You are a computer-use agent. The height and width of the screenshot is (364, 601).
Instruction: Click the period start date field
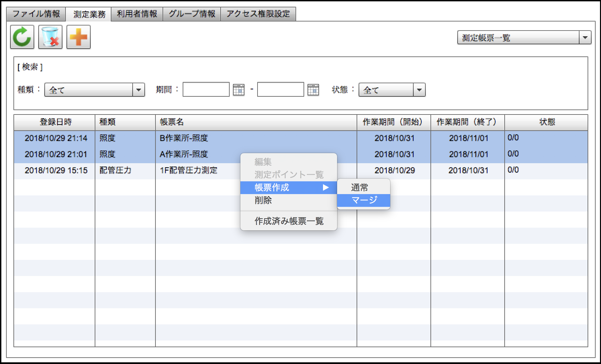tap(206, 90)
